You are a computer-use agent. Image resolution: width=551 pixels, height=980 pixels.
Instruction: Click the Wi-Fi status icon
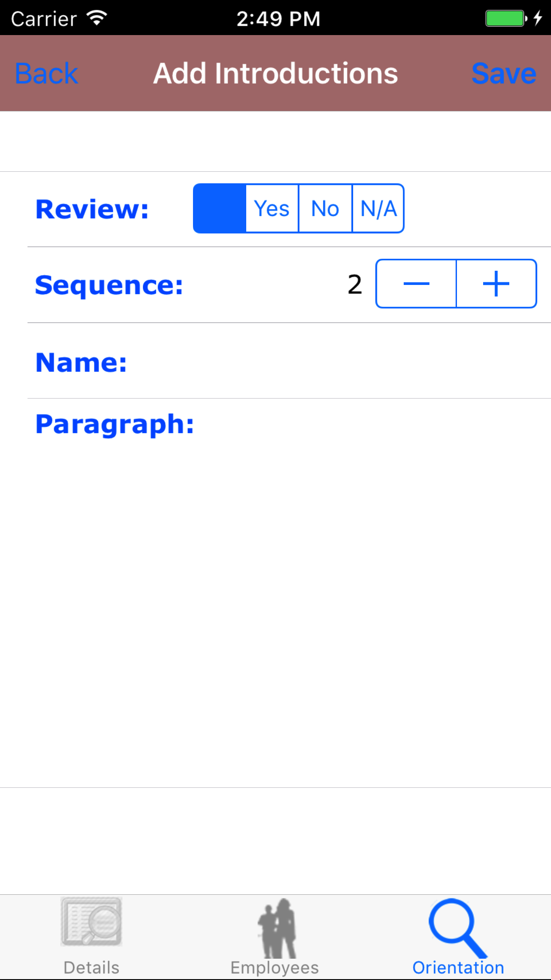(97, 18)
